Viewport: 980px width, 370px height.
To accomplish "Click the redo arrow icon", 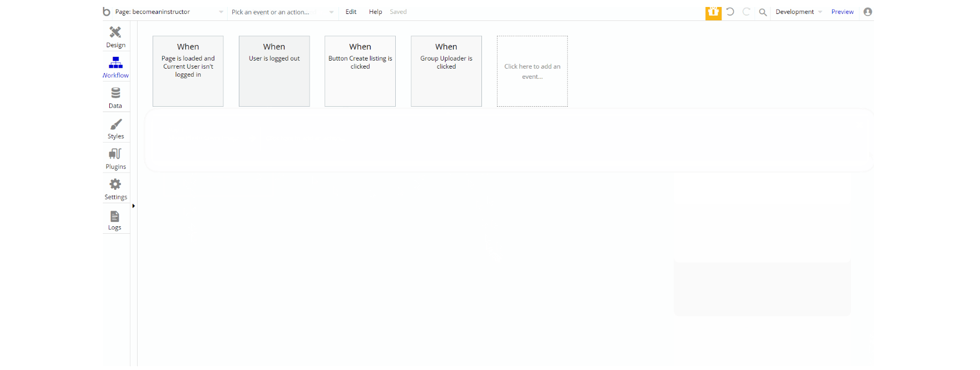I will click(746, 12).
